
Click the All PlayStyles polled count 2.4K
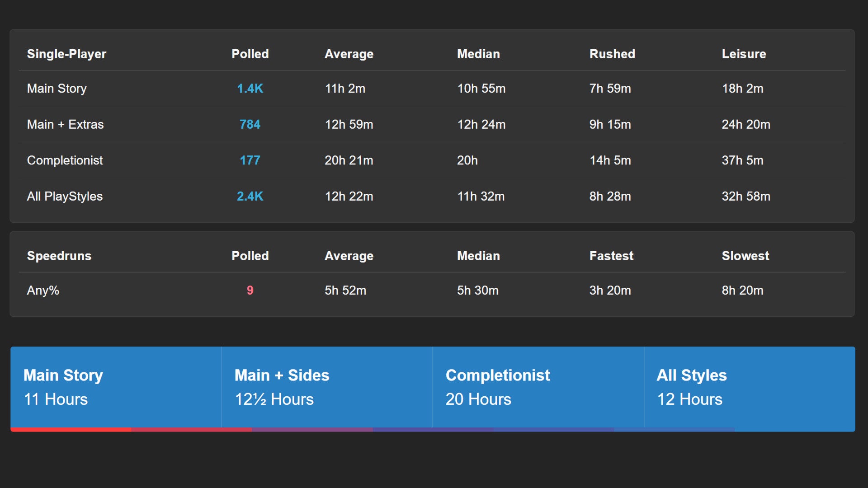[250, 196]
